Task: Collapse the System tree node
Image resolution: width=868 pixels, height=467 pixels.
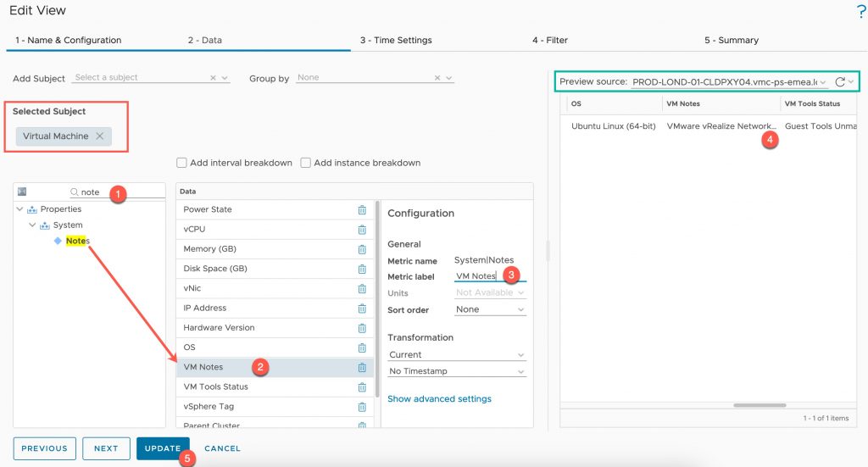Action: [32, 225]
